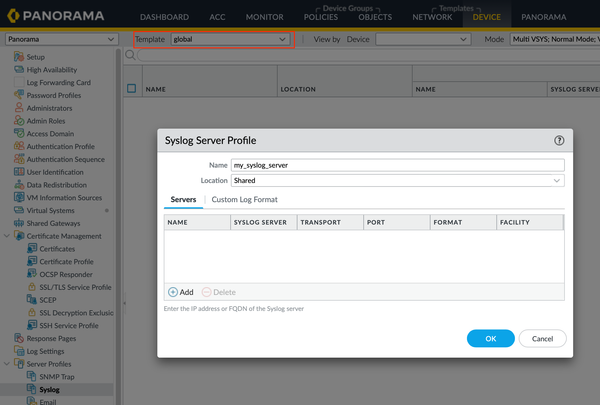Click the Add server plus icon

(x=172, y=292)
